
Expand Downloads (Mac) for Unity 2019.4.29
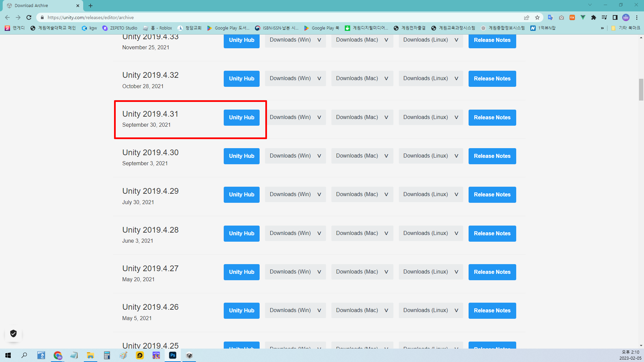362,194
